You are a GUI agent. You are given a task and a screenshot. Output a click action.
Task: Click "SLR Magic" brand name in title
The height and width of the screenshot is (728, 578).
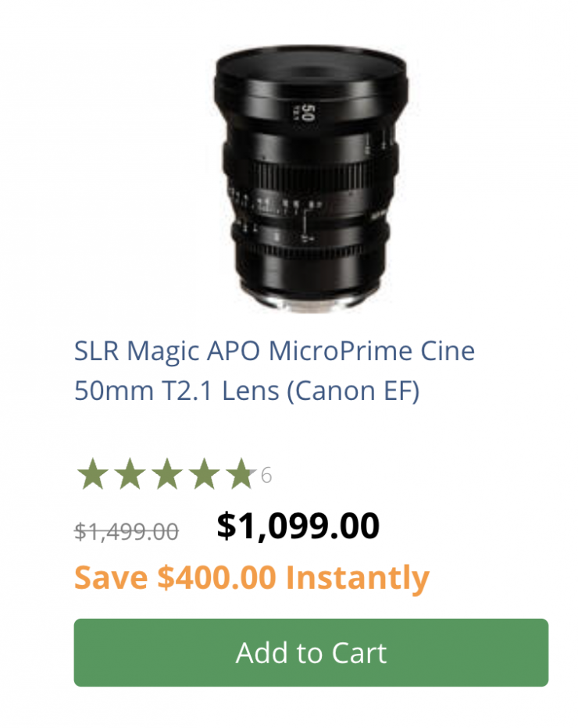coord(126,351)
